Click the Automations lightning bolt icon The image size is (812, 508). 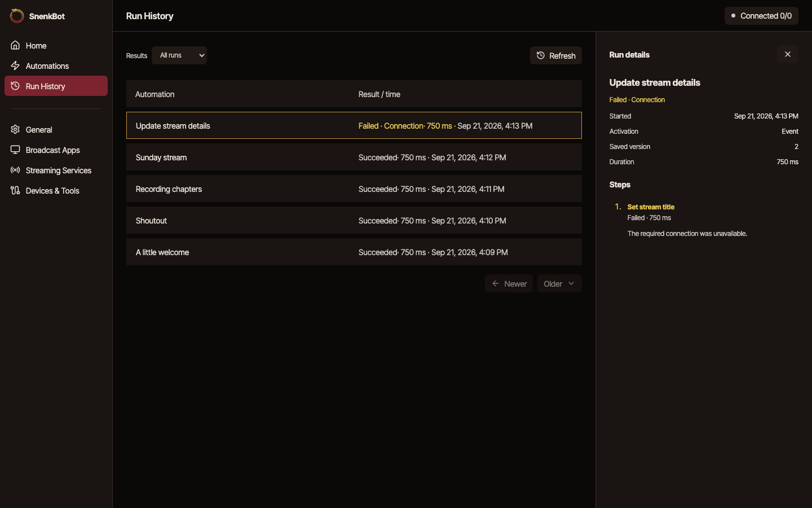[15, 65]
